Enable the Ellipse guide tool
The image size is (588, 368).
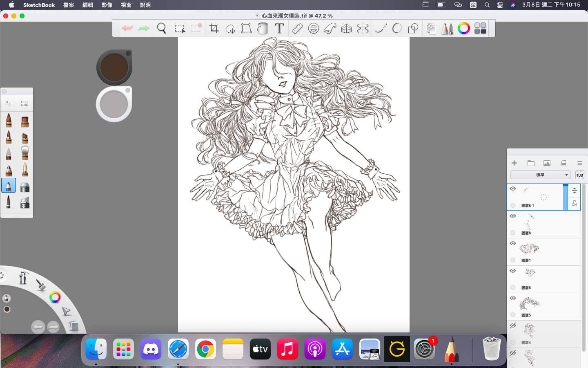pos(314,28)
